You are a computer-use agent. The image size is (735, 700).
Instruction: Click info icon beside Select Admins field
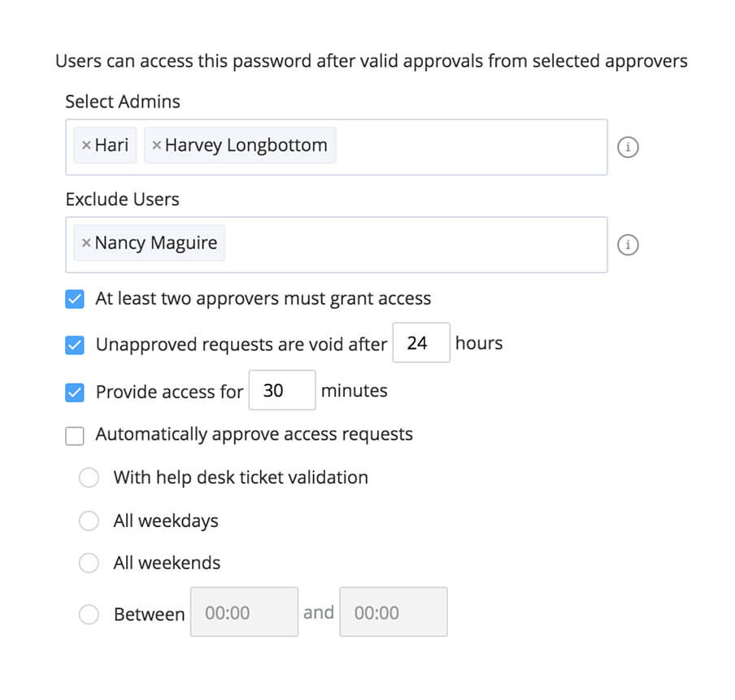pyautogui.click(x=628, y=147)
